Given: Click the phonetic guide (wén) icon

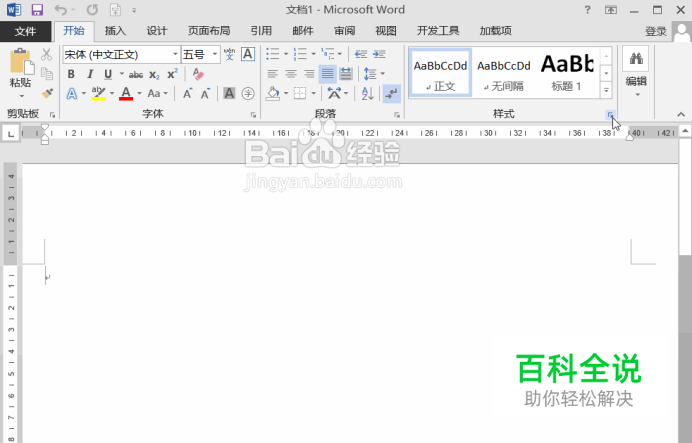Looking at the screenshot, I should (229, 54).
